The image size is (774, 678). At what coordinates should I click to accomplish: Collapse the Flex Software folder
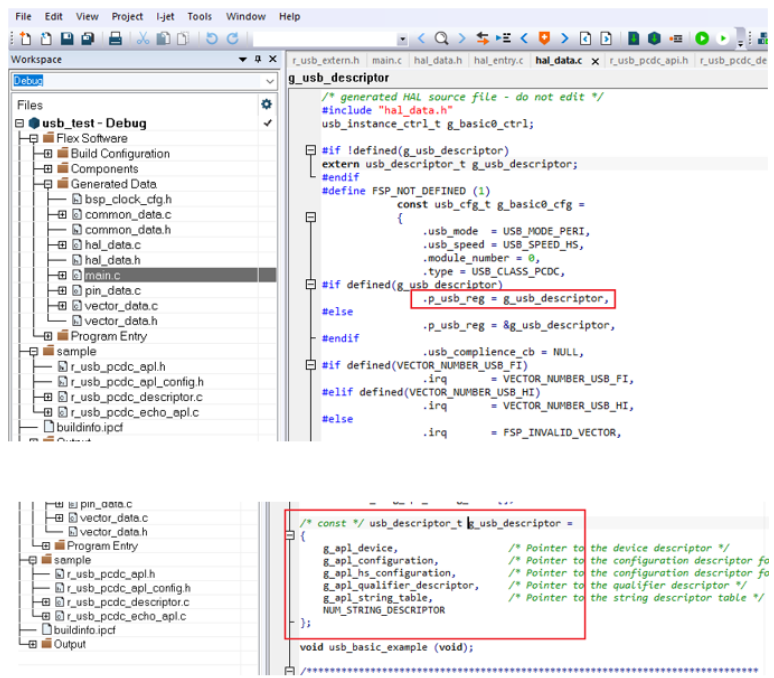click(34, 139)
